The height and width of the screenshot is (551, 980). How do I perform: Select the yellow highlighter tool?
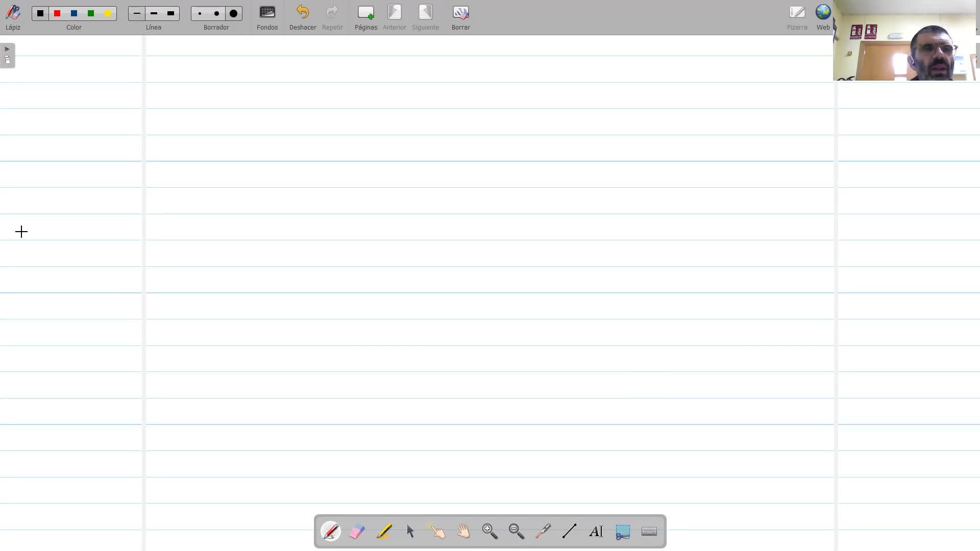point(384,532)
